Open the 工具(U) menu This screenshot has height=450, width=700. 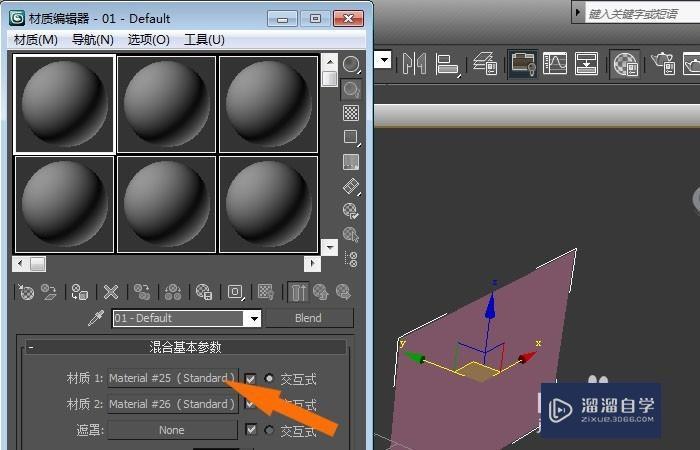tap(204, 40)
